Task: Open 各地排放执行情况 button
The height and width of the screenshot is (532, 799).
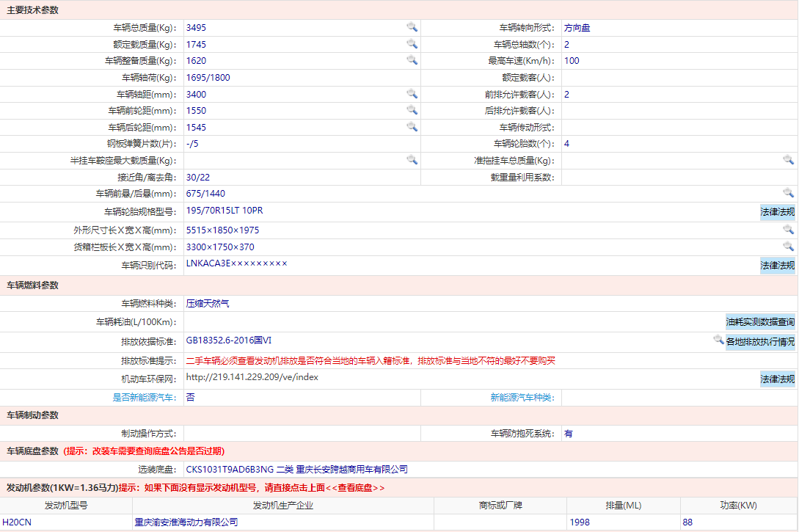Action: [760, 342]
